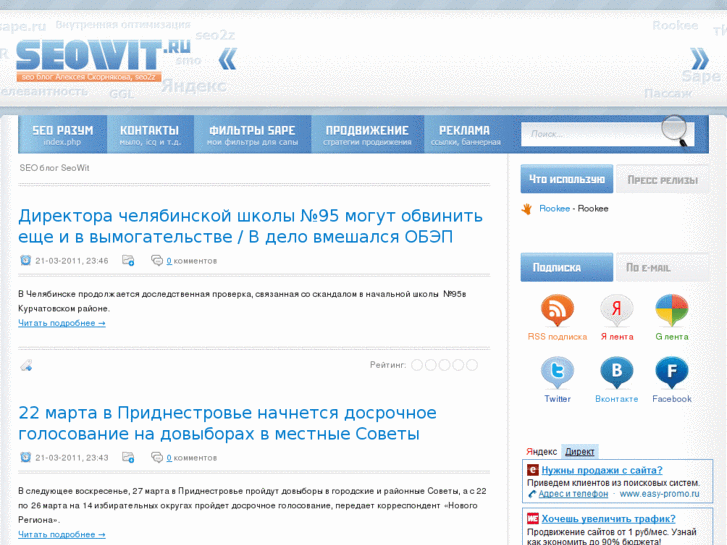The height and width of the screenshot is (545, 727).
Task: Click comments bubble icon of 23:46 post
Action: click(157, 260)
